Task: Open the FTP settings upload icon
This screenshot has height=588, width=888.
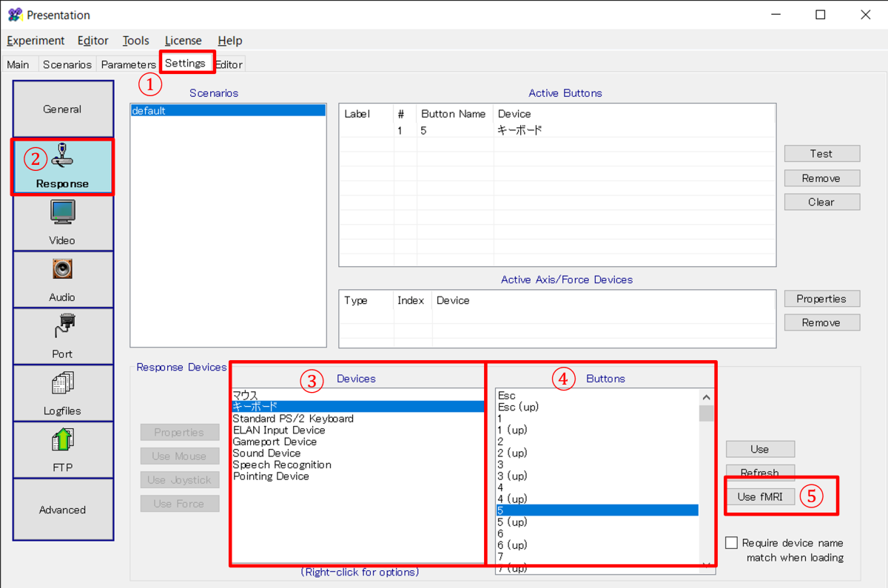Action: [63, 440]
